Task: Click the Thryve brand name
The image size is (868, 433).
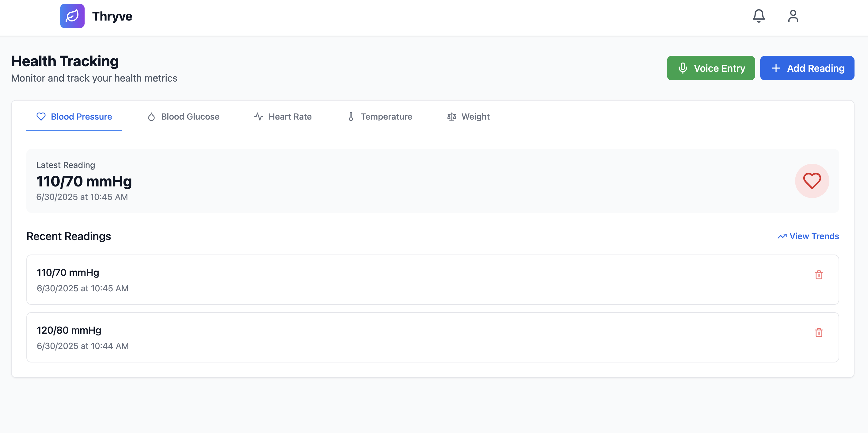Action: click(x=112, y=16)
